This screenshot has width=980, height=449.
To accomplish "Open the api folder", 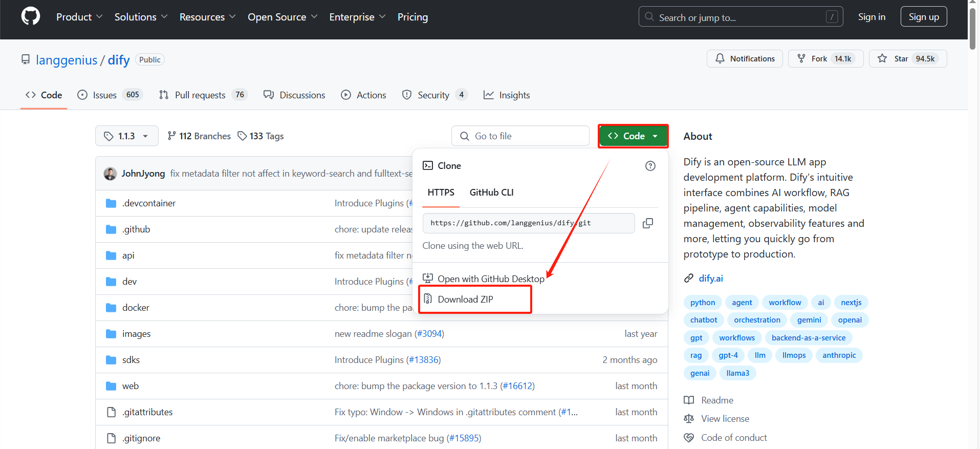I will tap(128, 255).
